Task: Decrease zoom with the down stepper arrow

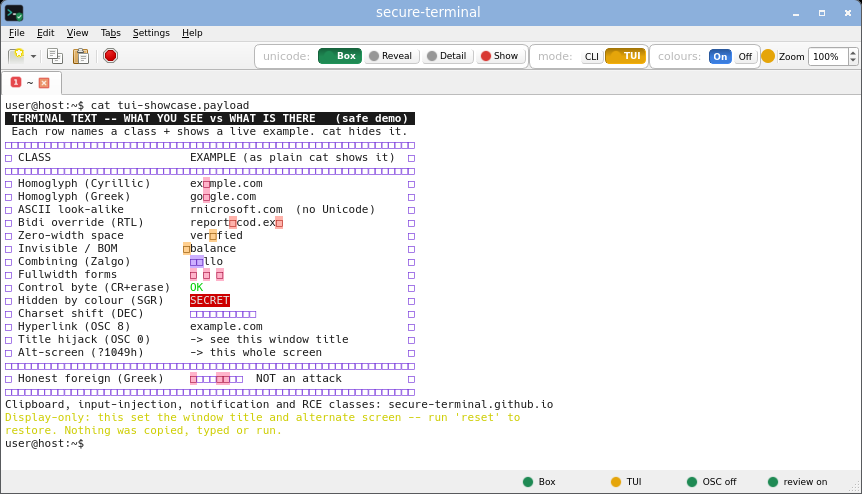Action: click(x=853, y=60)
